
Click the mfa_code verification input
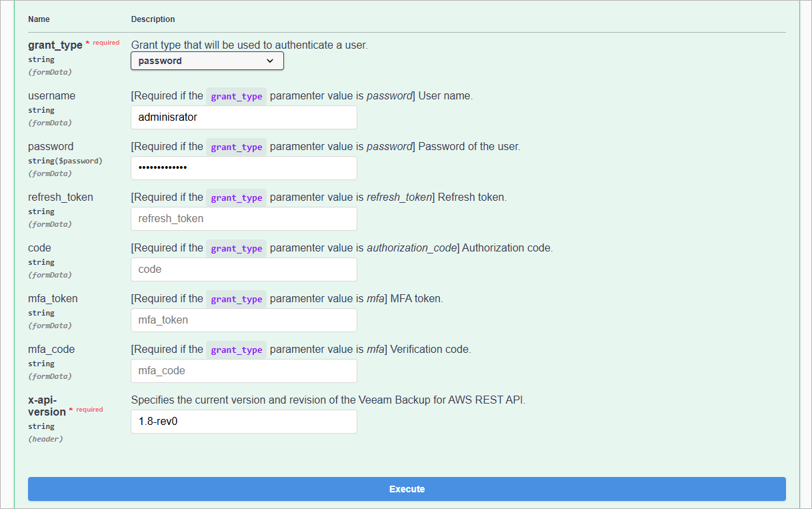coord(243,371)
